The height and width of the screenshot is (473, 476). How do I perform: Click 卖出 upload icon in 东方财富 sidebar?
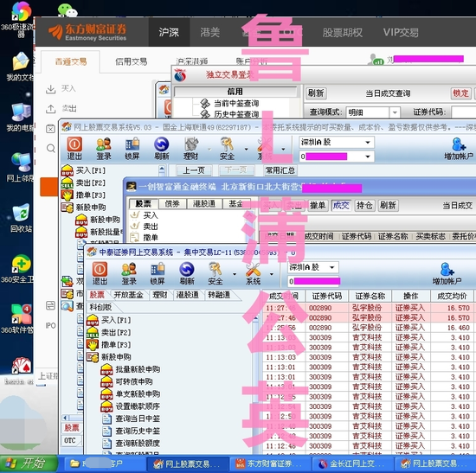[x=50, y=109]
